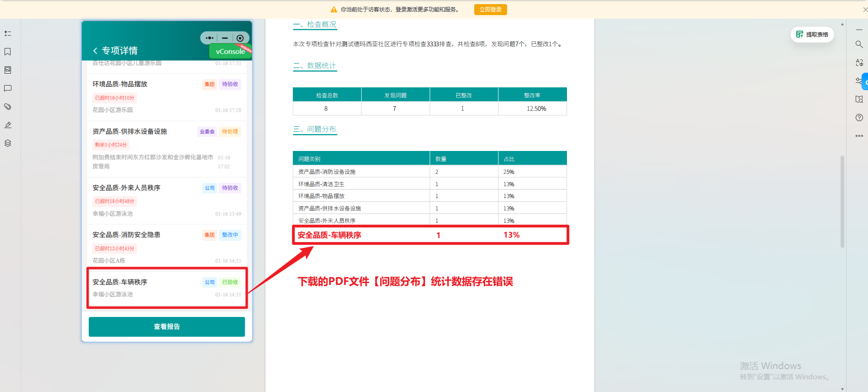Click the mini-program capsule three-dots menu
The height and width of the screenshot is (392, 868).
coord(209,38)
